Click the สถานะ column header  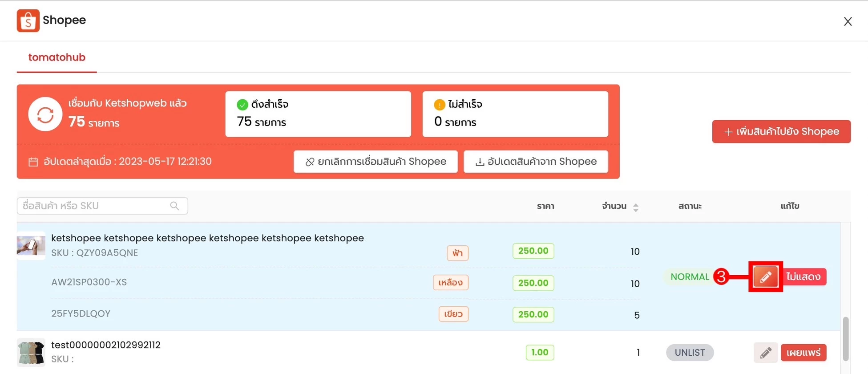[690, 206]
